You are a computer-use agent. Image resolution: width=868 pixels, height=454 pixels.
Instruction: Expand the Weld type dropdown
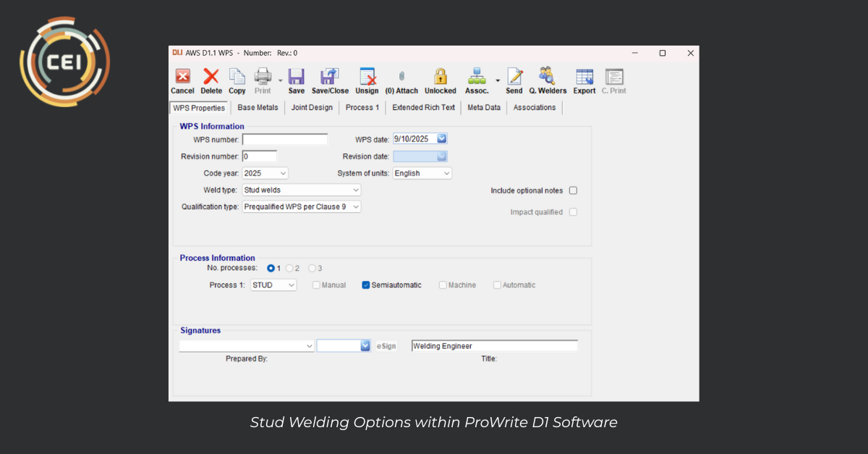tap(355, 190)
